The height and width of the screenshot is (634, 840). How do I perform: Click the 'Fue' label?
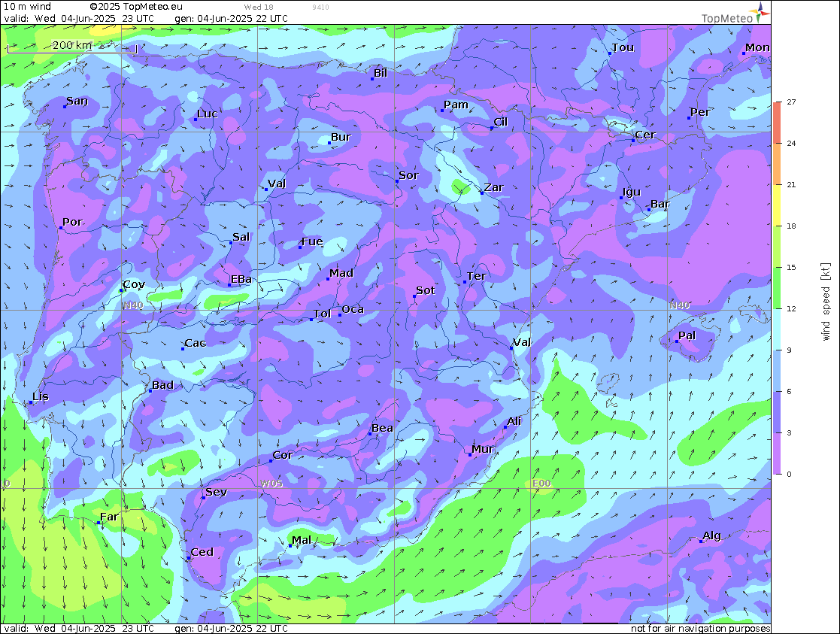(x=312, y=241)
